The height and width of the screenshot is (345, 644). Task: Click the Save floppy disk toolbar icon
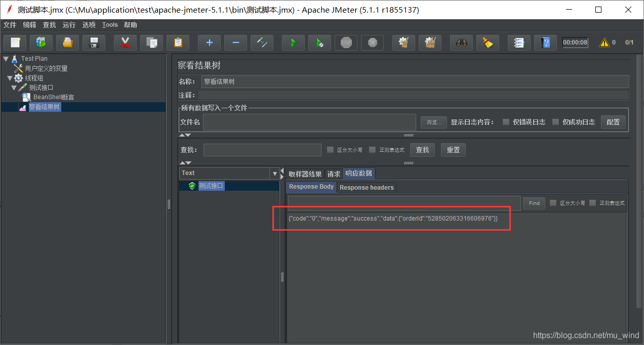(94, 43)
